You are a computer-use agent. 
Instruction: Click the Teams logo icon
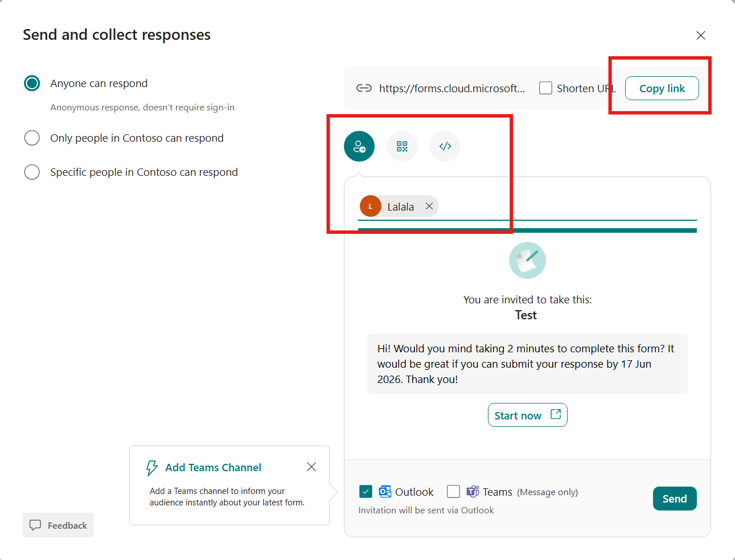[x=473, y=492]
